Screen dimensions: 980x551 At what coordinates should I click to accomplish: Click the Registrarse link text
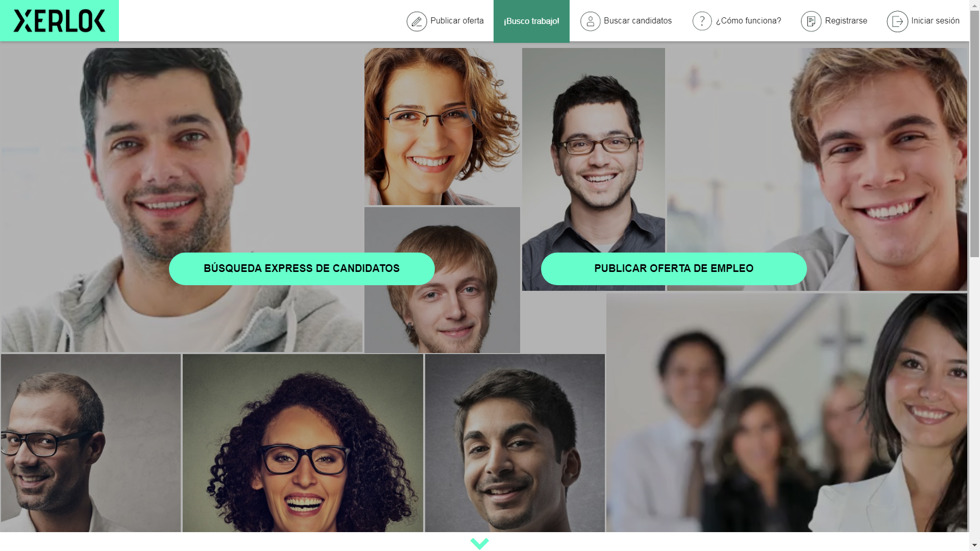[x=846, y=21]
